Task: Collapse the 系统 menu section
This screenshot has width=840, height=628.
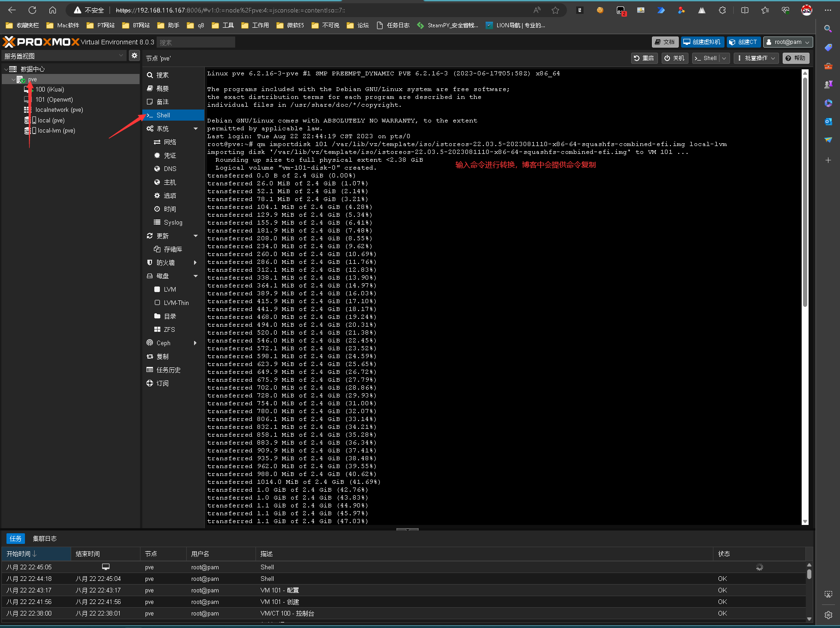Action: tap(195, 128)
